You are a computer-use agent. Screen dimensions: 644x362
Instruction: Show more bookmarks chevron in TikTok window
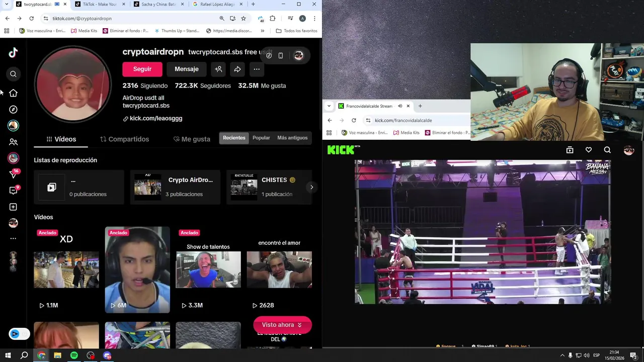coord(263,31)
